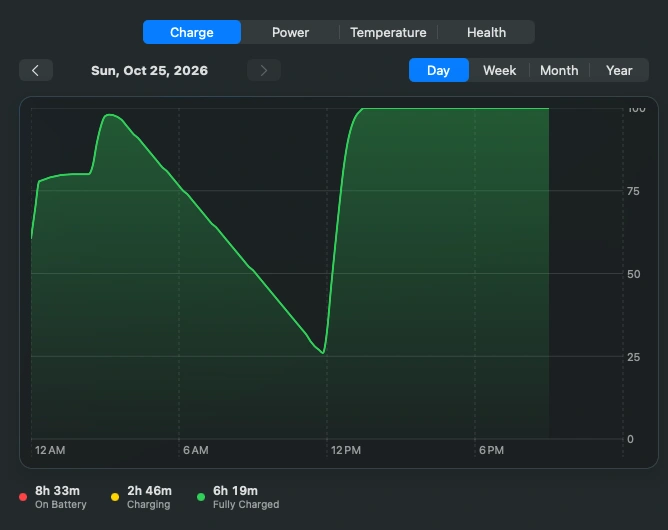Click the red On Battery legend dot
Viewport: 668px width, 530px height.
23,497
